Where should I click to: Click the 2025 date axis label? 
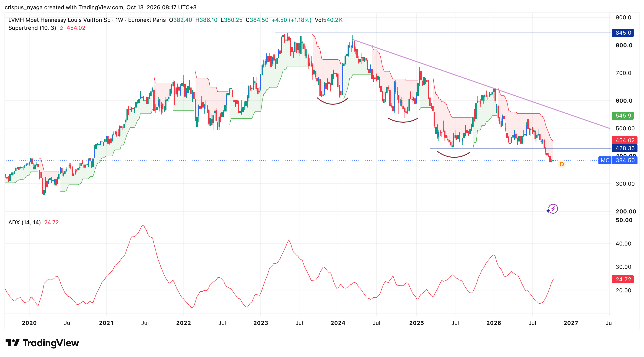(x=416, y=323)
